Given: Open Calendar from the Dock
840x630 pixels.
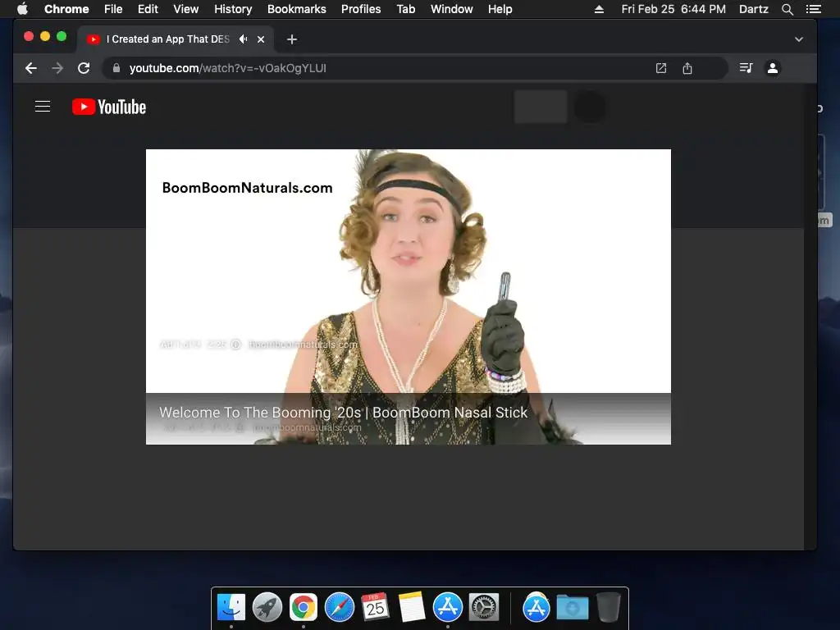Looking at the screenshot, I should pyautogui.click(x=376, y=608).
